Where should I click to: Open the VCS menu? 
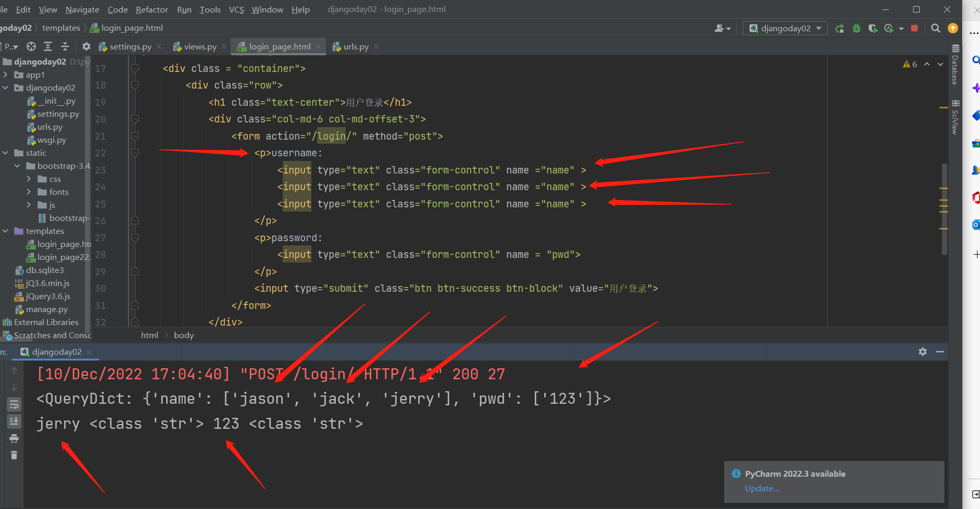(x=236, y=9)
